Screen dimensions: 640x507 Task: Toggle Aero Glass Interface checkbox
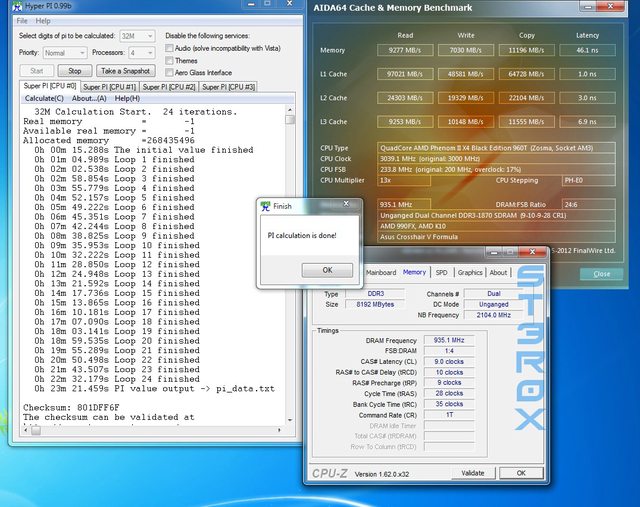[169, 72]
